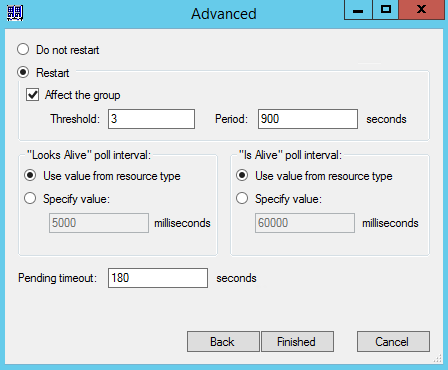Click the Looks Alive 5000 milliseconds field
448x370 pixels.
(99, 223)
